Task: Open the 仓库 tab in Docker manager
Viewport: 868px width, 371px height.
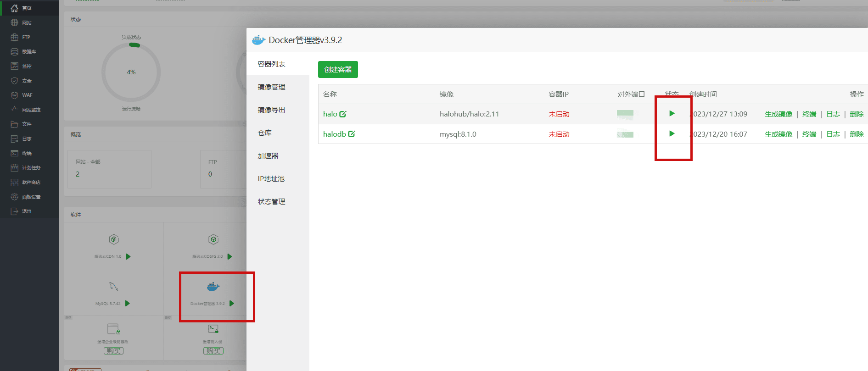Action: click(264, 133)
